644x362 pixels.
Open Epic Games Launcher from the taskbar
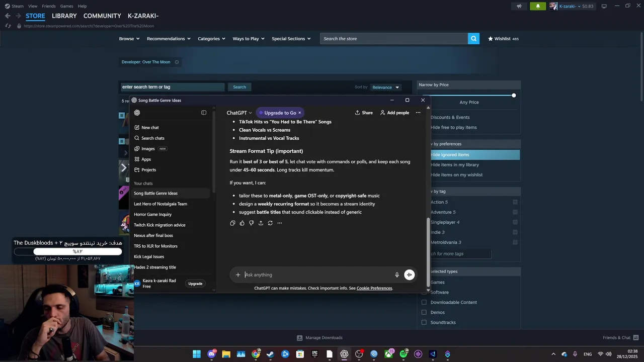coord(314,354)
